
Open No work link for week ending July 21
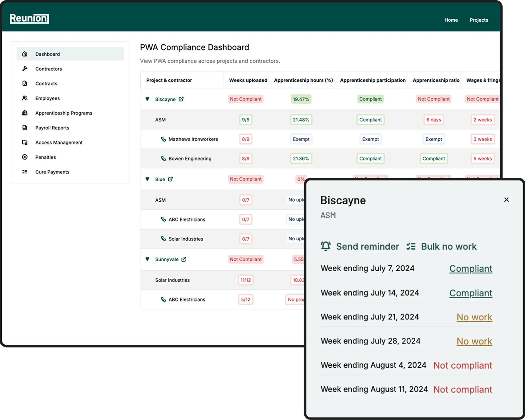point(474,317)
